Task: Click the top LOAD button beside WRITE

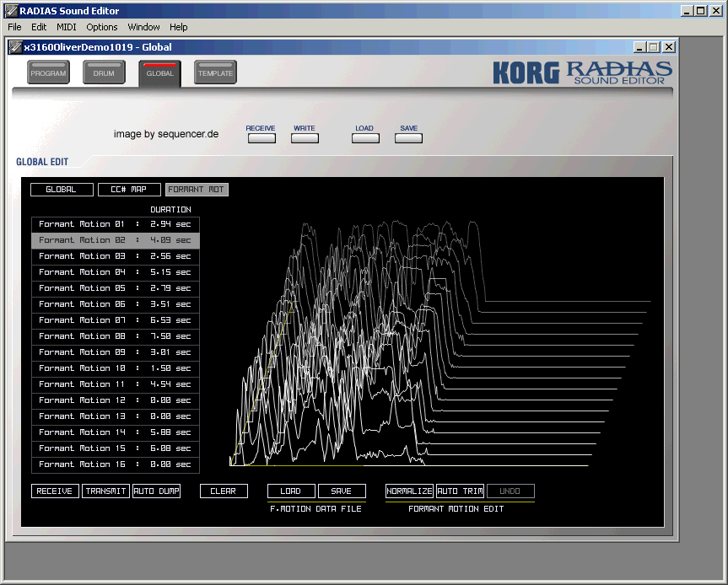Action: 365,138
